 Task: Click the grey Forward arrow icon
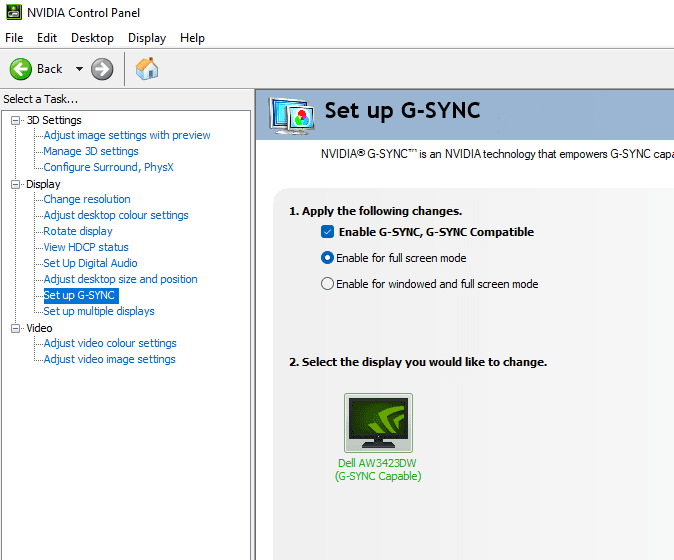point(102,69)
